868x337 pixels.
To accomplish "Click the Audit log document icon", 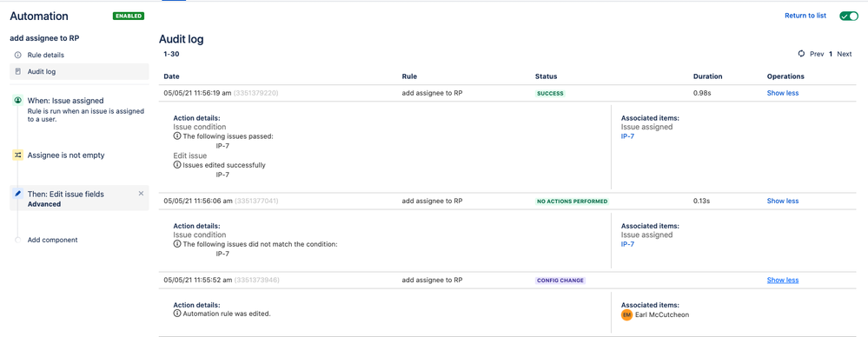I will click(x=17, y=71).
